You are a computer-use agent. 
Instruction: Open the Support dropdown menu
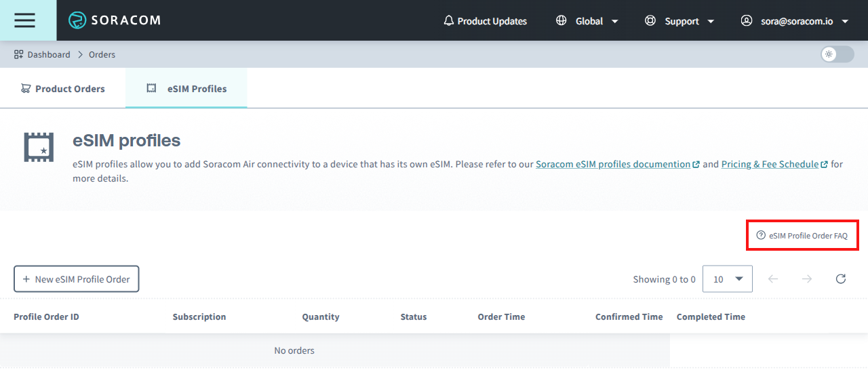(680, 21)
